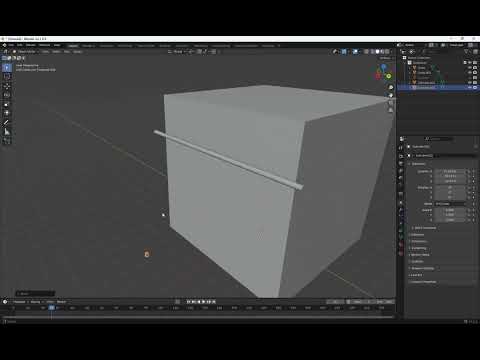Switch to material preview shading
The image size is (480, 360).
click(x=382, y=52)
